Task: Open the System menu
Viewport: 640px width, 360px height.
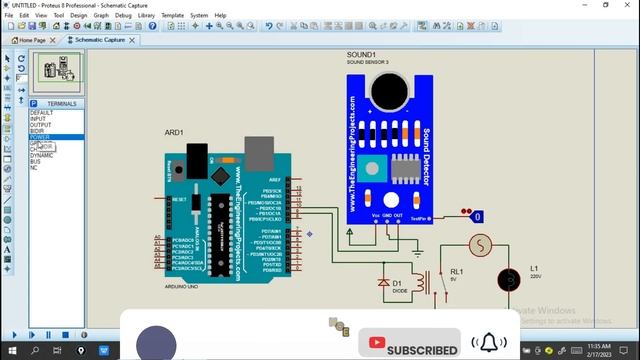Action: (x=199, y=16)
